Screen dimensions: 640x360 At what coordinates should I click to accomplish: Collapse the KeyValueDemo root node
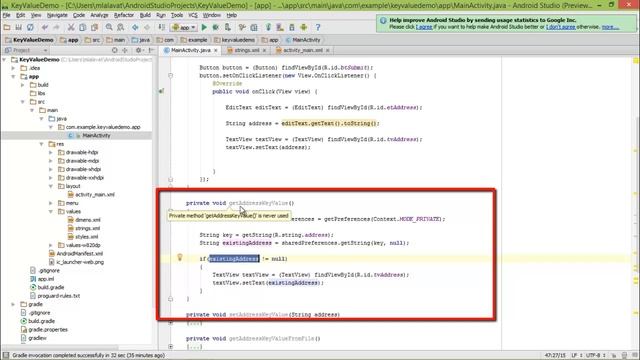point(4,60)
